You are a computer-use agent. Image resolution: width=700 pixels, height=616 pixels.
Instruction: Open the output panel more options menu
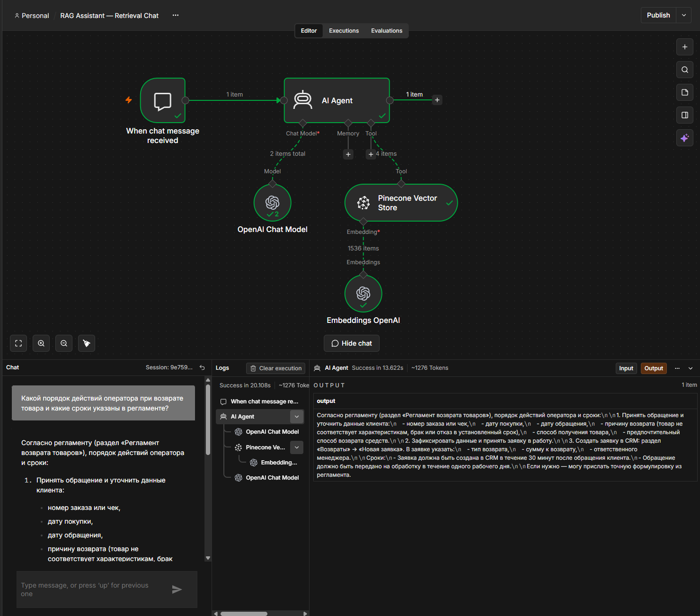(x=677, y=368)
